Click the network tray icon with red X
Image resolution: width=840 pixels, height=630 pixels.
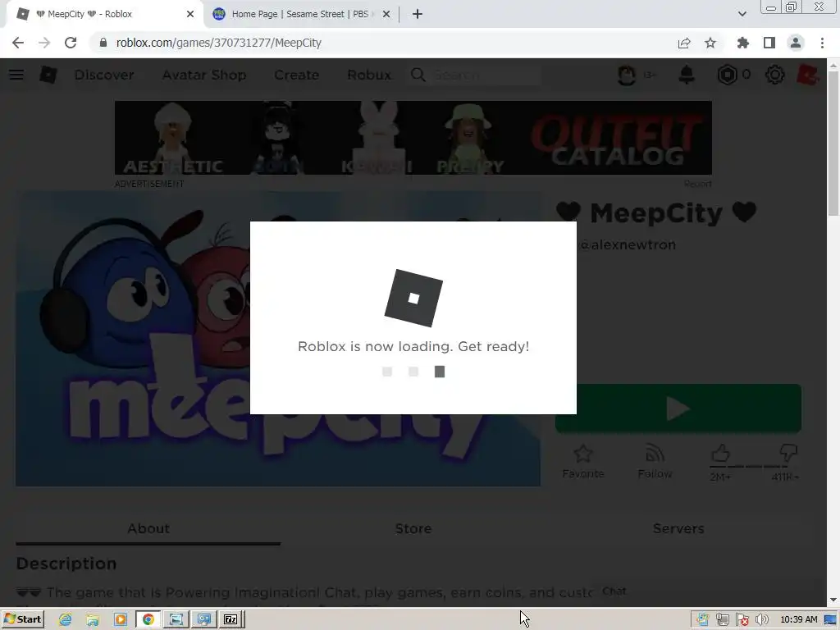742,620
